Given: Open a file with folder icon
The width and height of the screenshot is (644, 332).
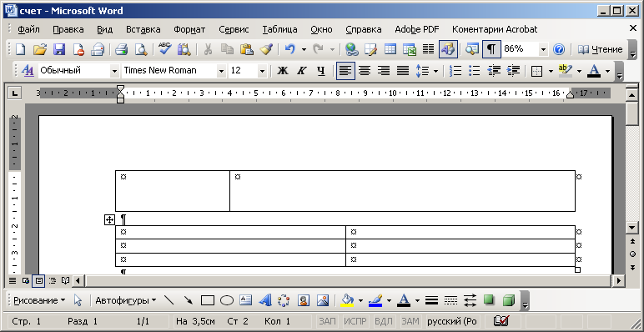Looking at the screenshot, I should pyautogui.click(x=40, y=50).
